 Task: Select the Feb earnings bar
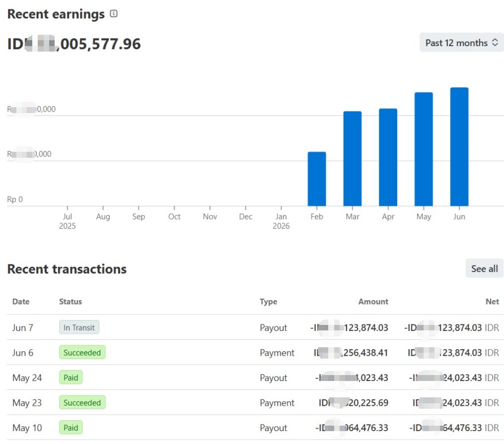click(317, 179)
